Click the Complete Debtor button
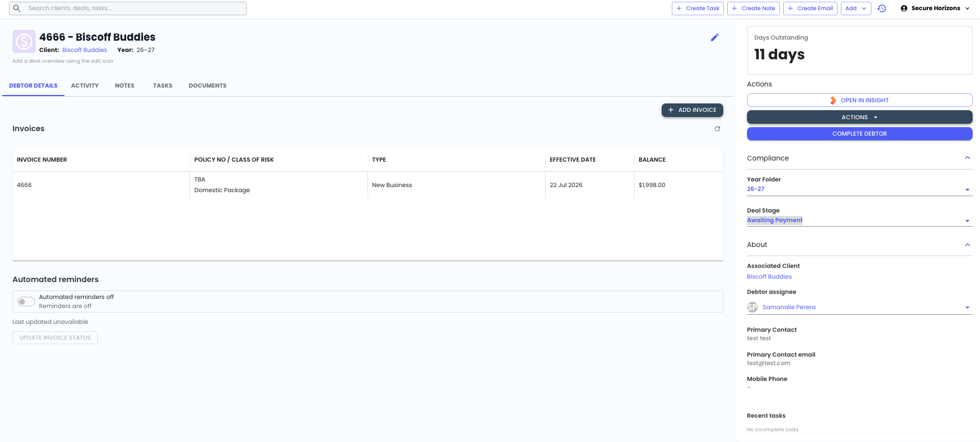980x442 pixels. click(x=860, y=134)
